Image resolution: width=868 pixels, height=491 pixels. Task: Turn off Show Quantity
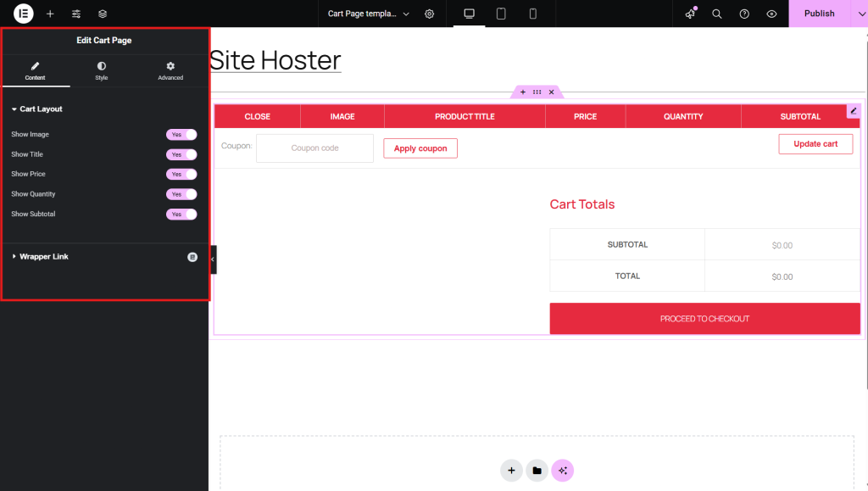pos(181,193)
